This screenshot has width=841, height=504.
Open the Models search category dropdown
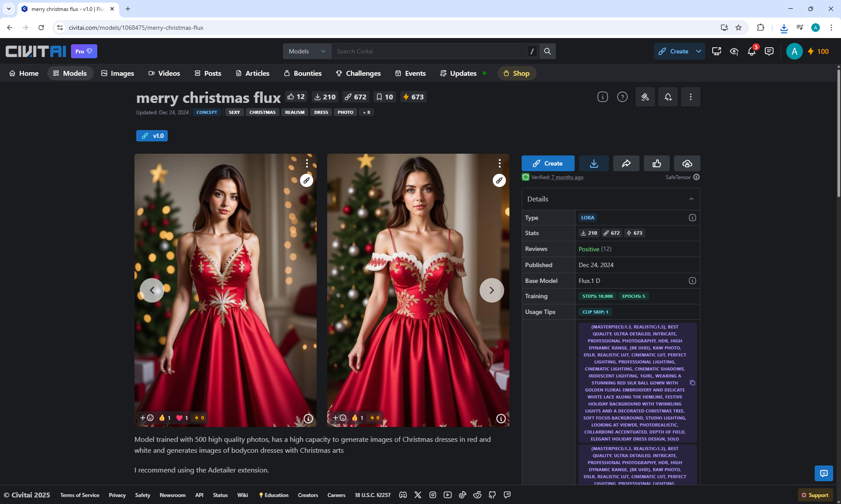tap(307, 51)
